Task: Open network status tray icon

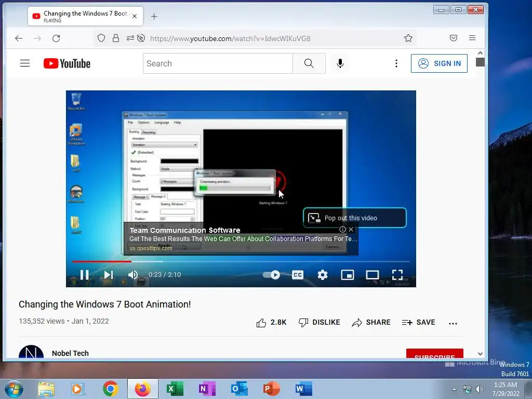Action: click(x=467, y=389)
